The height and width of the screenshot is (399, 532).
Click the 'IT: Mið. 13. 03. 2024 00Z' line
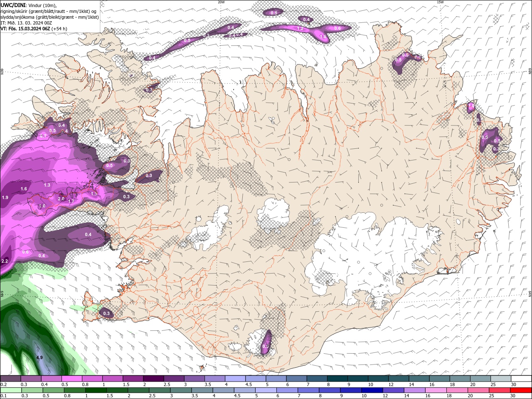(26, 23)
